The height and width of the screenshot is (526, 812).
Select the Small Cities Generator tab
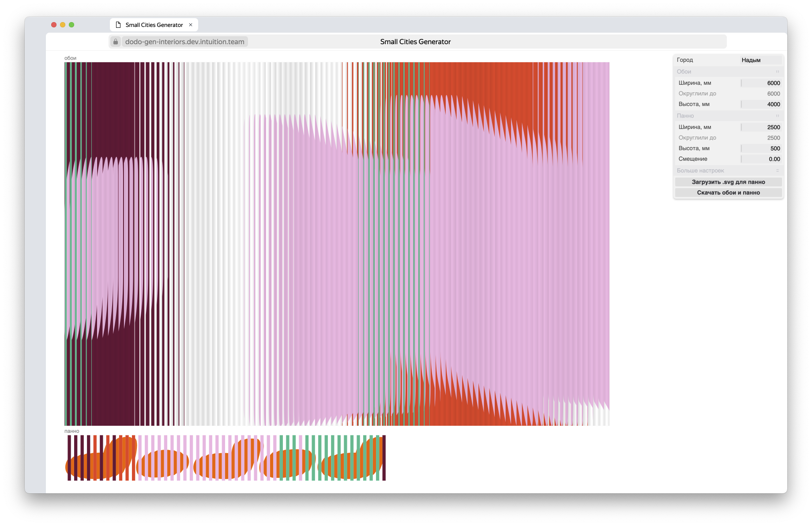tap(154, 25)
